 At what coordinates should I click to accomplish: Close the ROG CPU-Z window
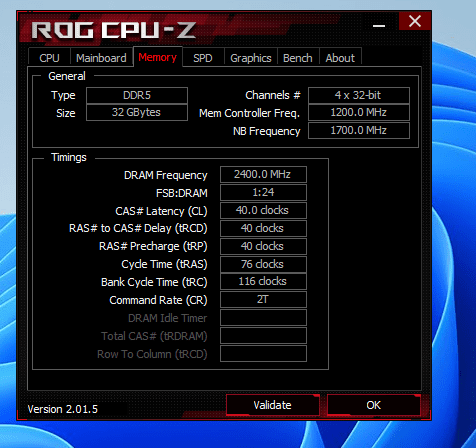415,21
